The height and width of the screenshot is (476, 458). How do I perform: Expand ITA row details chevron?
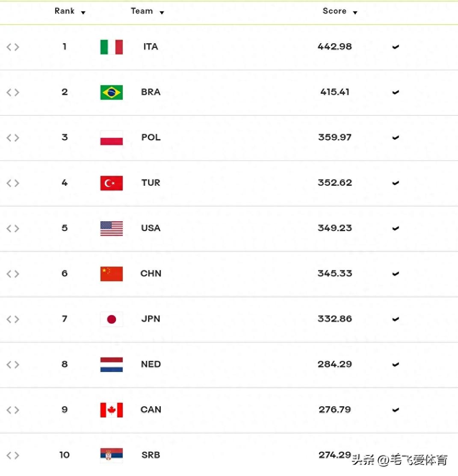point(396,47)
